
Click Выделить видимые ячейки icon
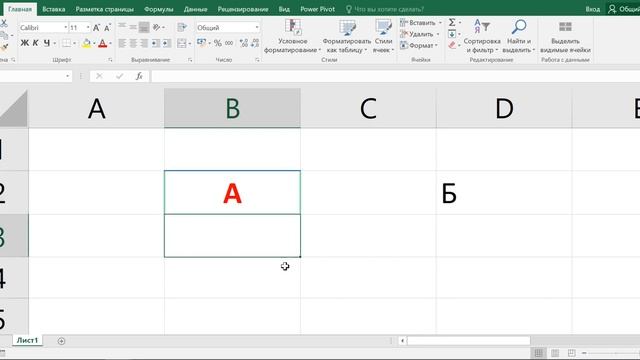coord(565,27)
